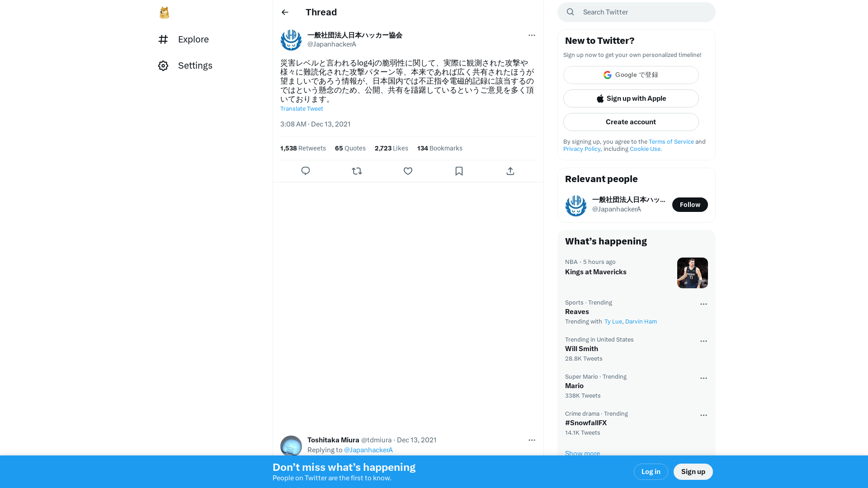868x488 pixels.
Task: Open Settings from the sidebar
Action: tap(185, 66)
